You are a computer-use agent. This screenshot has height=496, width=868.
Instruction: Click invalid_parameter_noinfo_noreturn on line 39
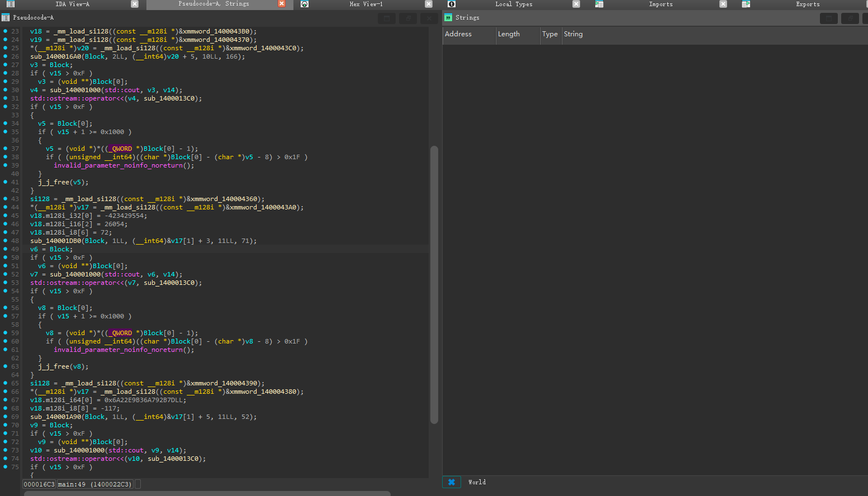click(118, 165)
